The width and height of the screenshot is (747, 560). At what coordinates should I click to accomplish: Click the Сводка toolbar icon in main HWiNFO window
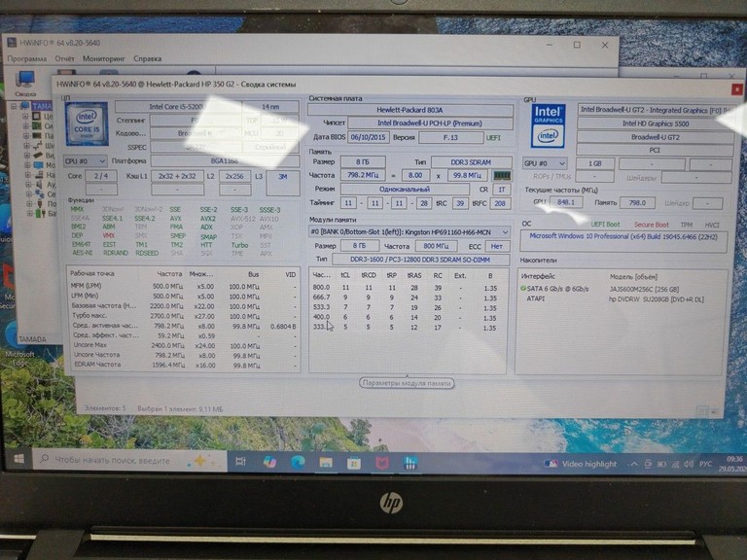(24, 83)
